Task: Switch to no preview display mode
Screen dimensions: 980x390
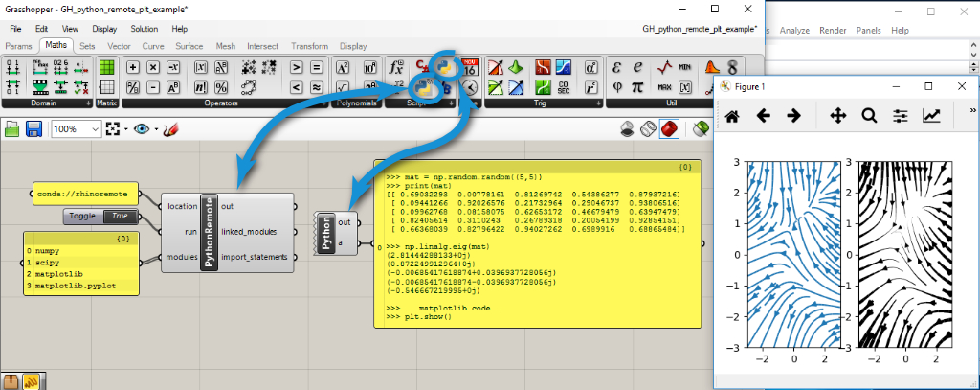Action: 628,129
